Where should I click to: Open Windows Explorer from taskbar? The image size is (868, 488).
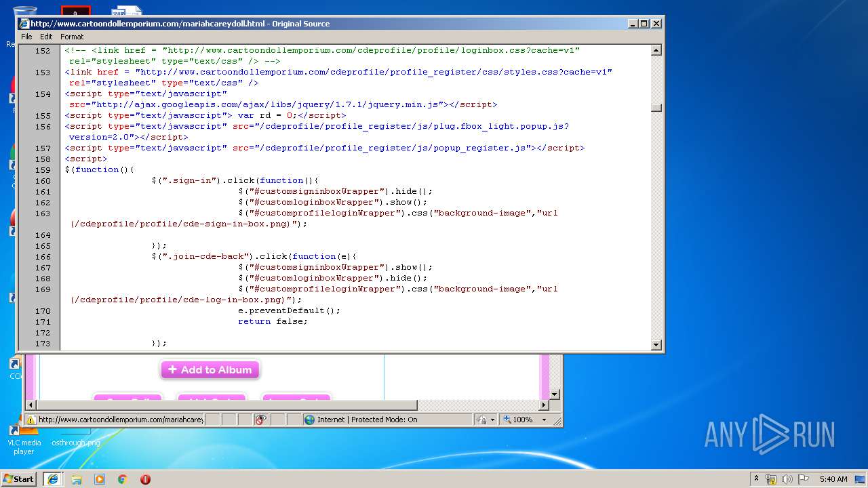click(77, 479)
